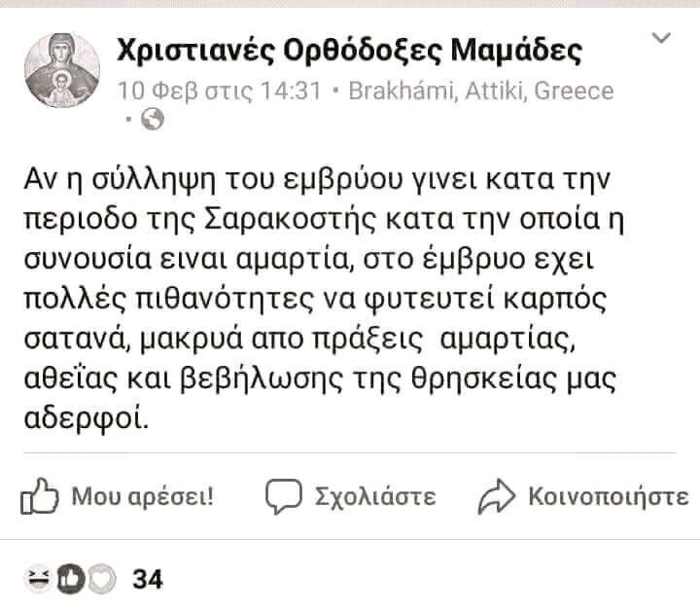
Task: Click the divider line above action buttons
Action: 350,452
